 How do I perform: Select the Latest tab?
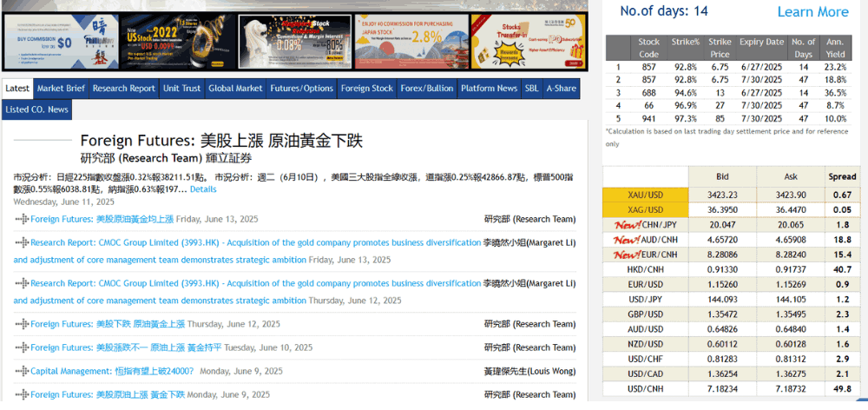[16, 89]
